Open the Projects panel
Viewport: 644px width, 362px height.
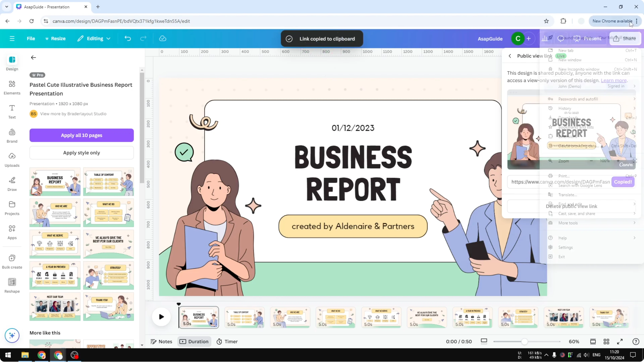point(12,208)
